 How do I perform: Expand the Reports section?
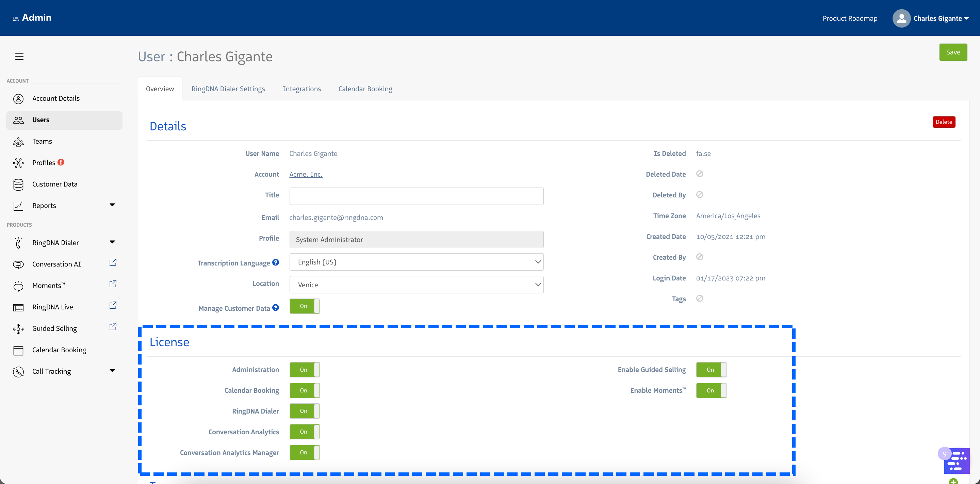112,205
